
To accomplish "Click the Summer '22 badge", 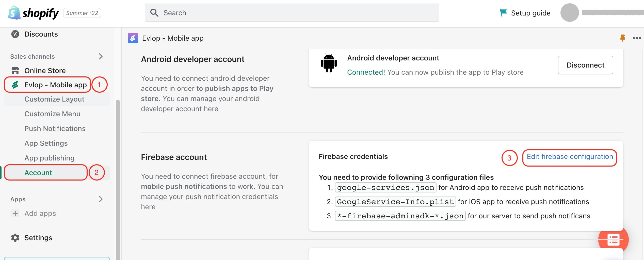I will pos(82,13).
